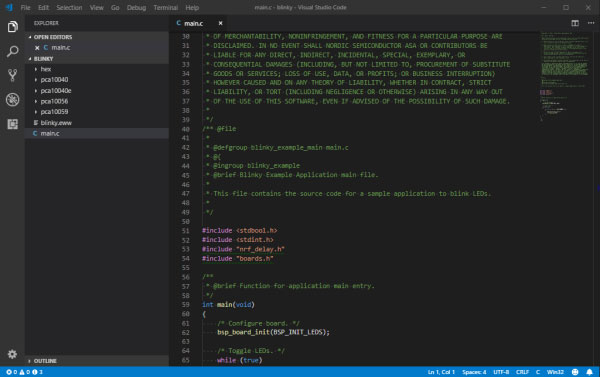
Task: Click the C file icon of main.c in tree
Action: 35,134
